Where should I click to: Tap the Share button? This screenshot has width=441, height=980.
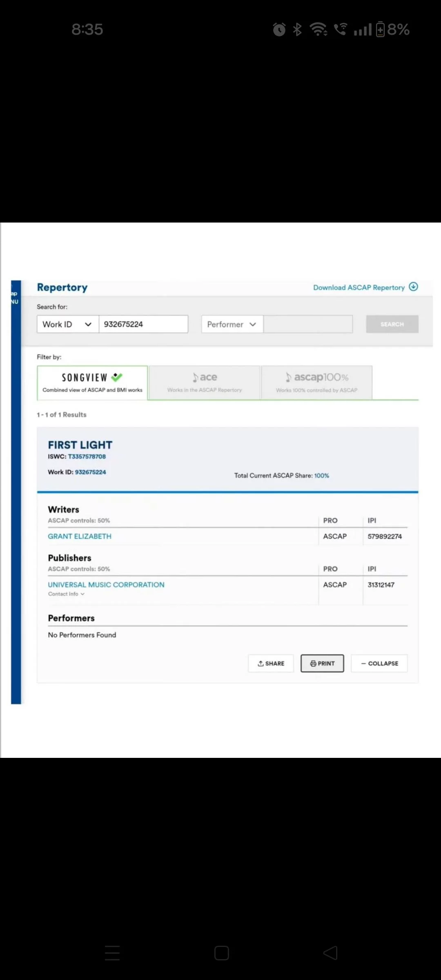coord(271,663)
